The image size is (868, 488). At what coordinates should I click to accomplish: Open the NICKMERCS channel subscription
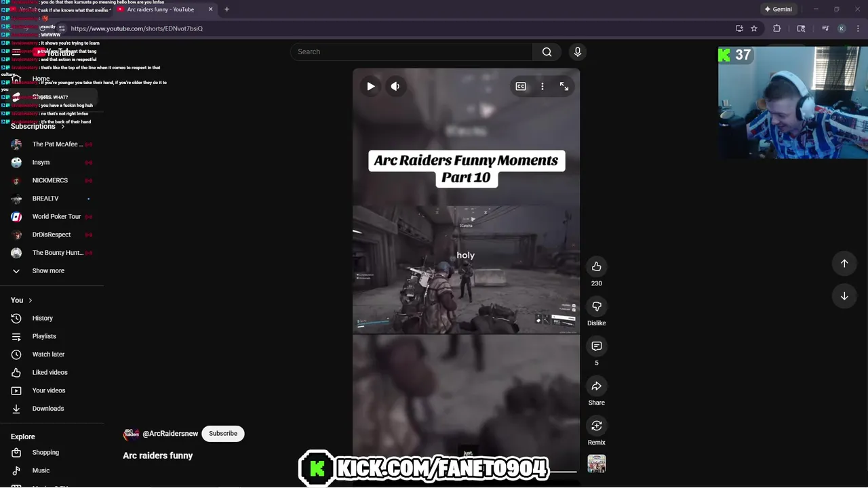click(52, 180)
